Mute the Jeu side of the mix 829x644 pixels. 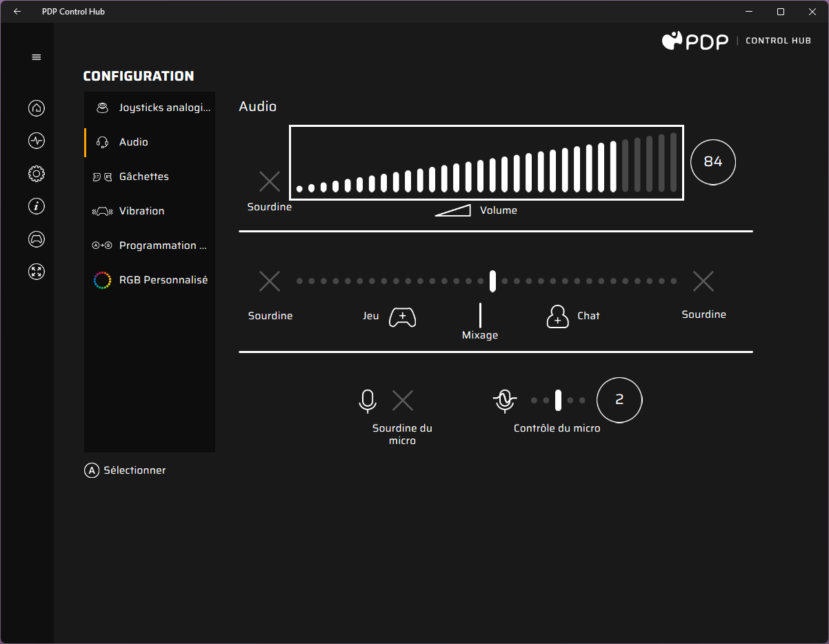coord(270,281)
